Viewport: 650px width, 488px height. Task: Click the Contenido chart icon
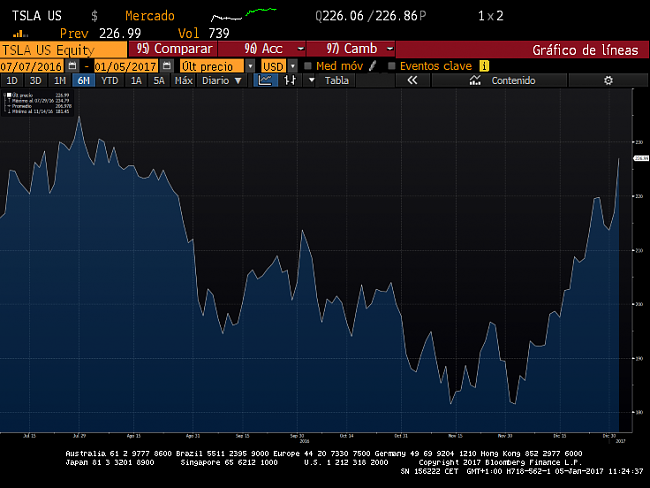[475, 80]
